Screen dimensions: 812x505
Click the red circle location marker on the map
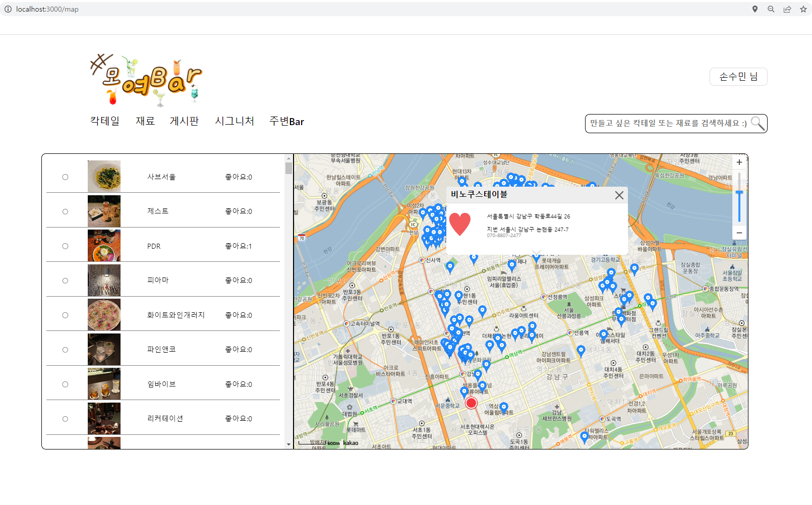coord(471,403)
